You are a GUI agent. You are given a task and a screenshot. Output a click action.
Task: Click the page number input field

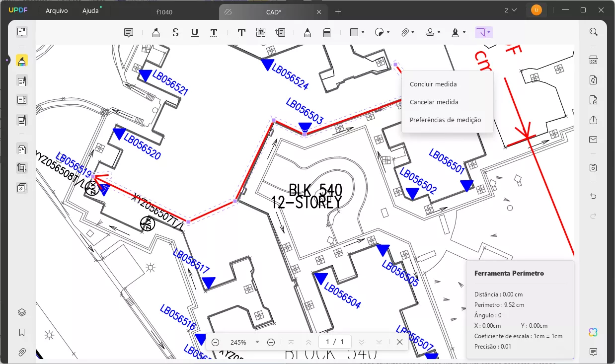pyautogui.click(x=335, y=342)
